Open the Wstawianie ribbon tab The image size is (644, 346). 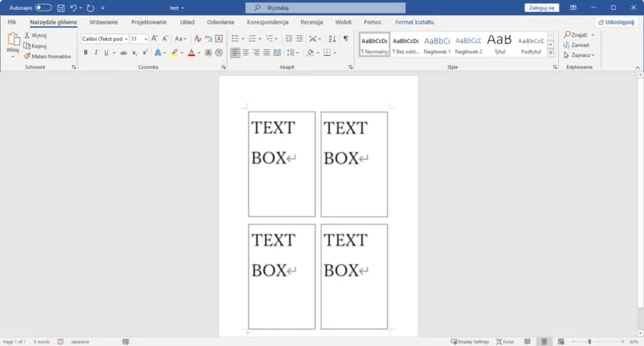[x=104, y=22]
